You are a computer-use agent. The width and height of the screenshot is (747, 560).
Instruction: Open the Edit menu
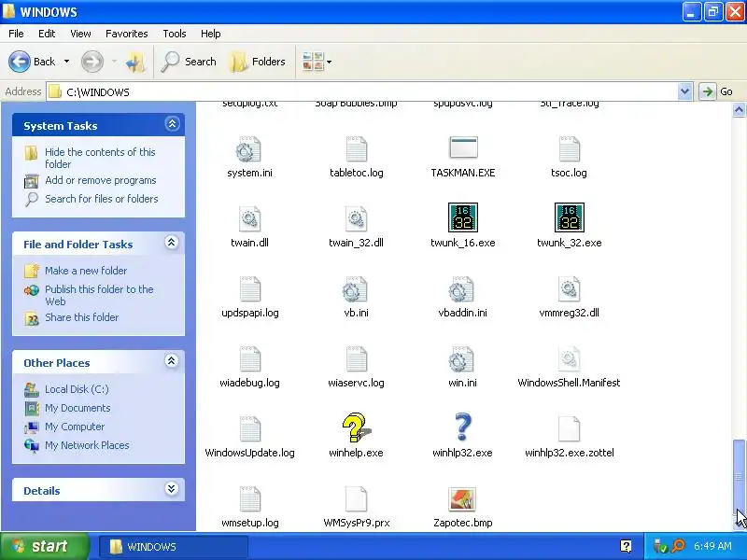click(x=47, y=34)
